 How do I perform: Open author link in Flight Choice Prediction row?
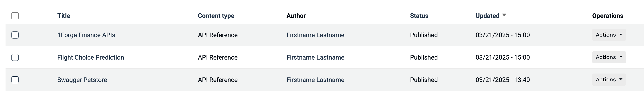point(315,57)
